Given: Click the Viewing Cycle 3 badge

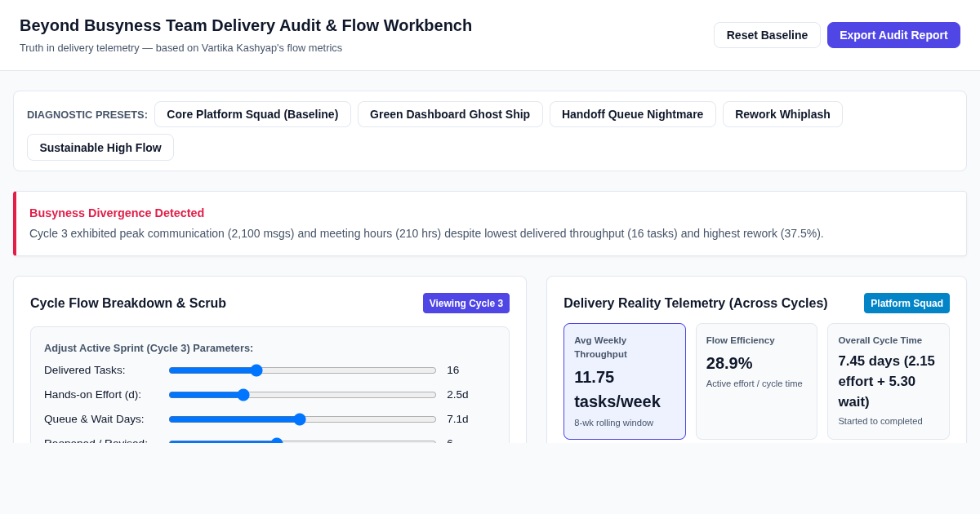Looking at the screenshot, I should point(466,304).
